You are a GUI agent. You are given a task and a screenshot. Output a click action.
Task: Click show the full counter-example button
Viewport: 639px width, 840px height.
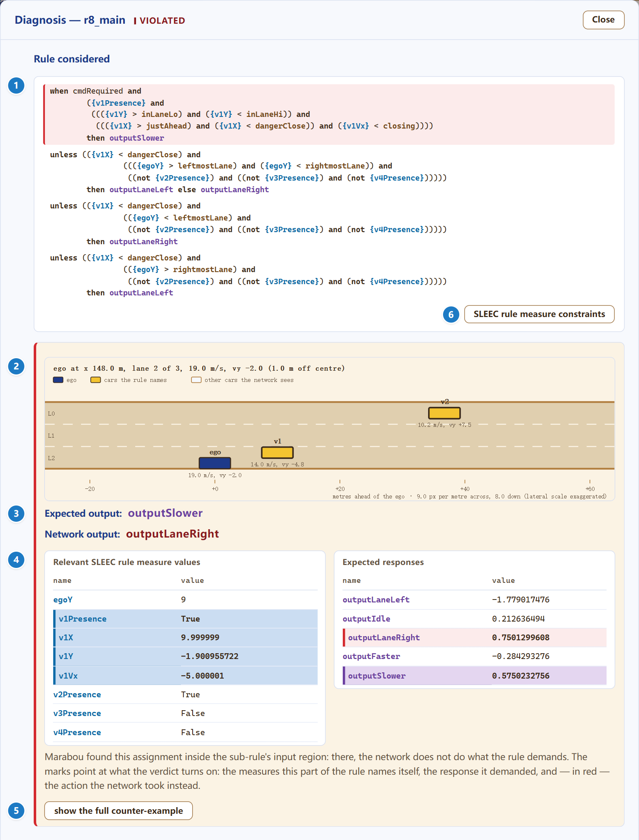[119, 810]
